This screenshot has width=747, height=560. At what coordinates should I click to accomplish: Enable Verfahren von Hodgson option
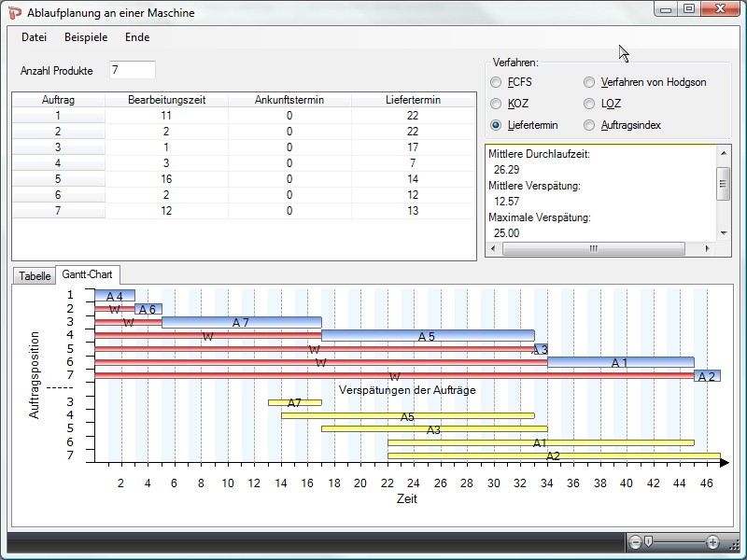click(589, 82)
